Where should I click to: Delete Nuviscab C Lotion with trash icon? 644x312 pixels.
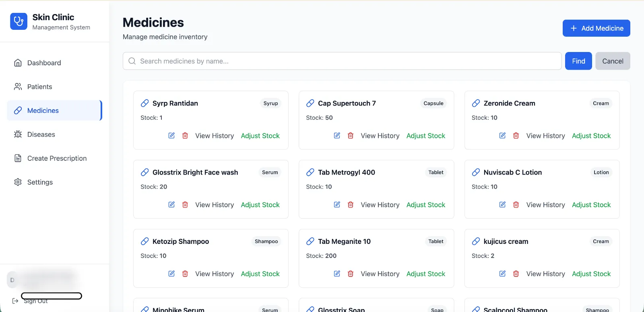[x=516, y=205]
